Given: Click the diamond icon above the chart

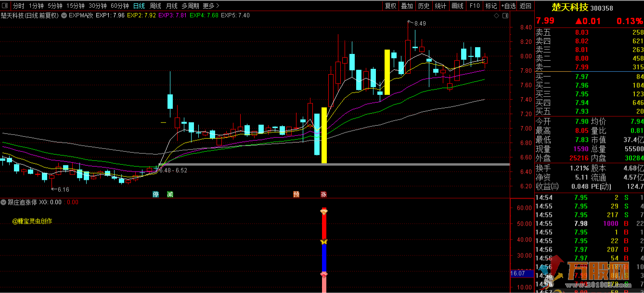Looking at the screenshot, I should coord(497,15).
